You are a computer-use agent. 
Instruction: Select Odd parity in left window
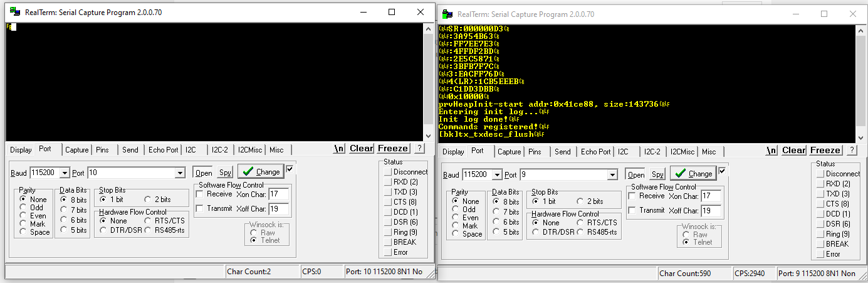pyautogui.click(x=33, y=208)
